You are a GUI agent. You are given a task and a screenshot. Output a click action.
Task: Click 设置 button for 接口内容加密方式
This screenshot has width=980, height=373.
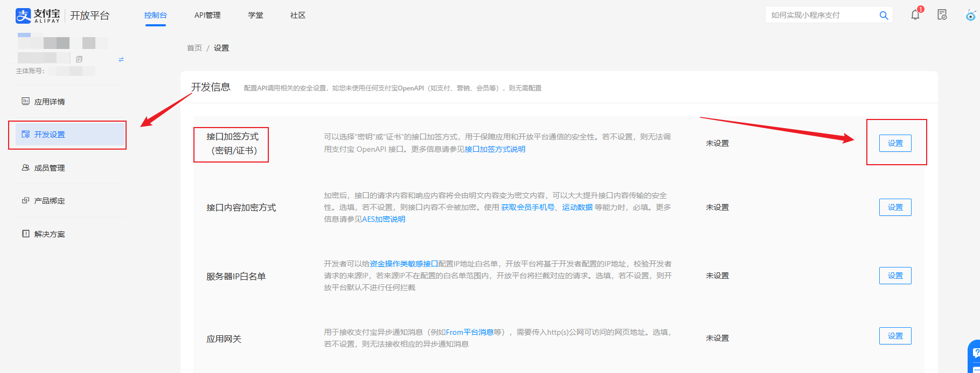(895, 207)
